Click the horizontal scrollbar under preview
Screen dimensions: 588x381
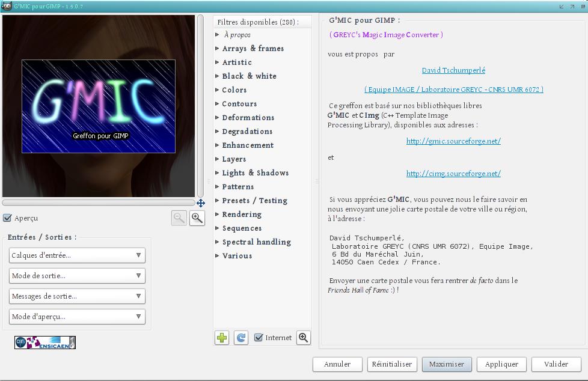click(x=99, y=203)
